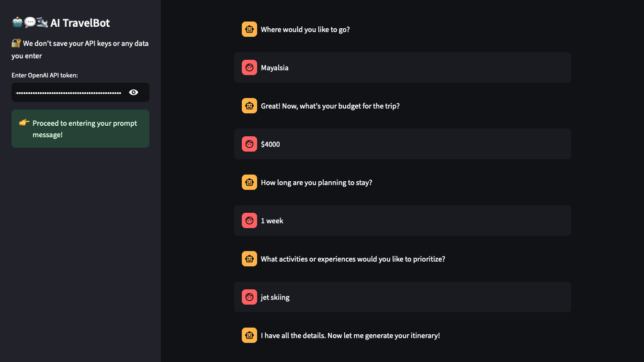644x362 pixels.
Task: Click the bot avatar beside the activities question
Action: point(249,259)
